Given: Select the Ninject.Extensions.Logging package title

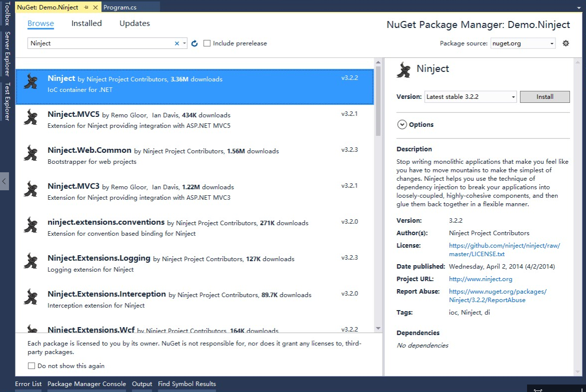Looking at the screenshot, I should (98, 258).
